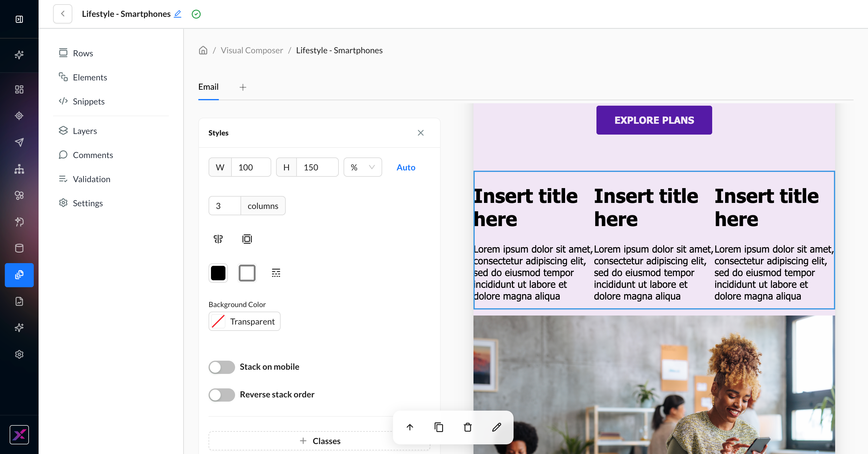Open Elements panel
Viewport: 868px width, 454px height.
[x=83, y=77]
